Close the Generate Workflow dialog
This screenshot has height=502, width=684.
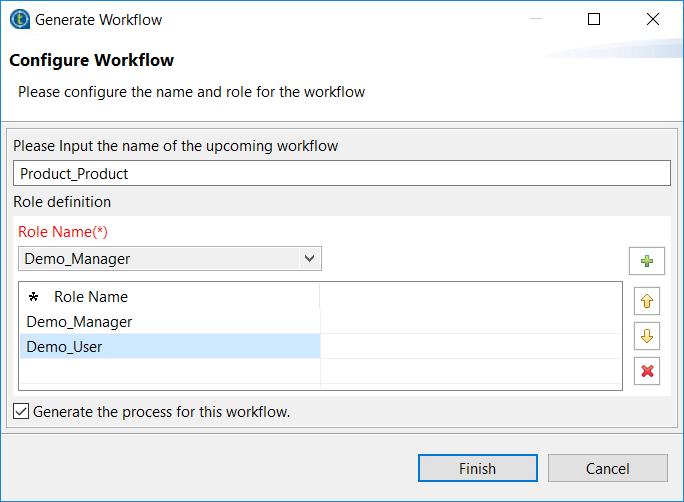pyautogui.click(x=653, y=19)
